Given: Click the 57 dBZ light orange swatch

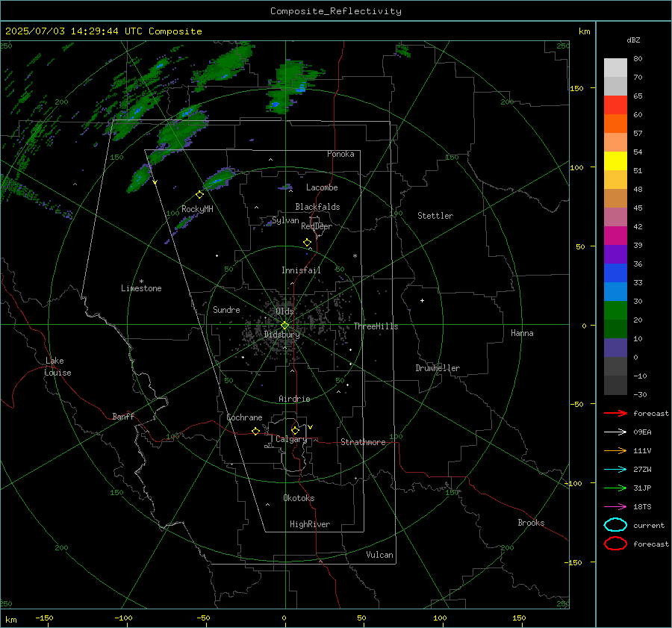Looking at the screenshot, I should tap(615, 142).
